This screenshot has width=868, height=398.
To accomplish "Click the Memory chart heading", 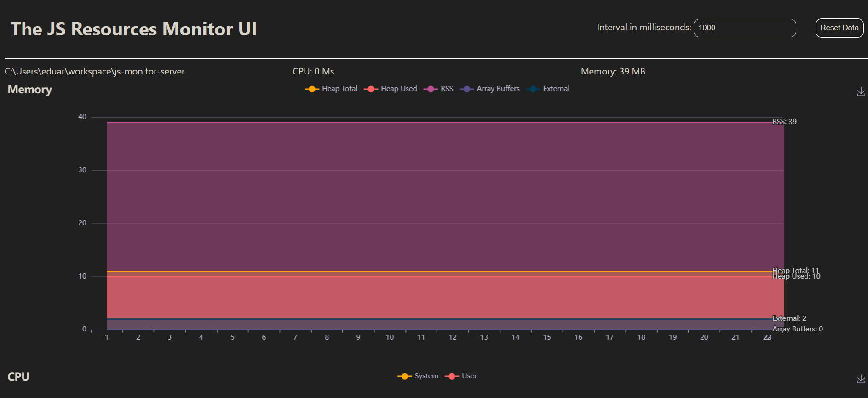I will click(x=30, y=90).
